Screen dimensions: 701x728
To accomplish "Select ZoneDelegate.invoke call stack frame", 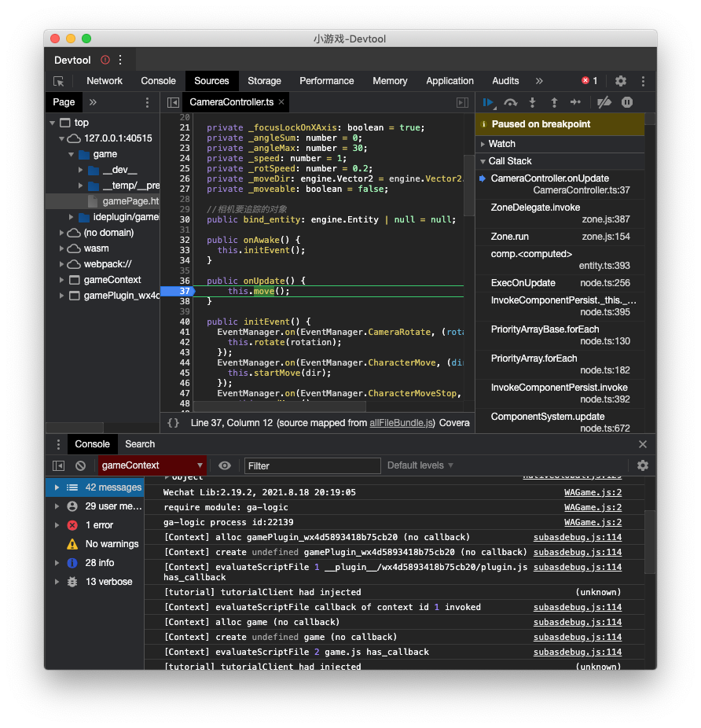I will (x=560, y=214).
